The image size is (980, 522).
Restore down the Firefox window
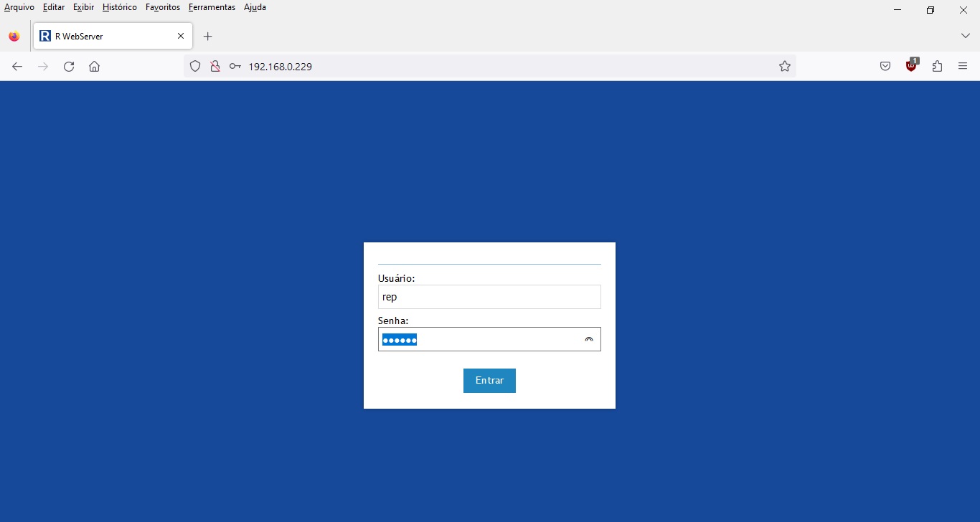coord(930,10)
